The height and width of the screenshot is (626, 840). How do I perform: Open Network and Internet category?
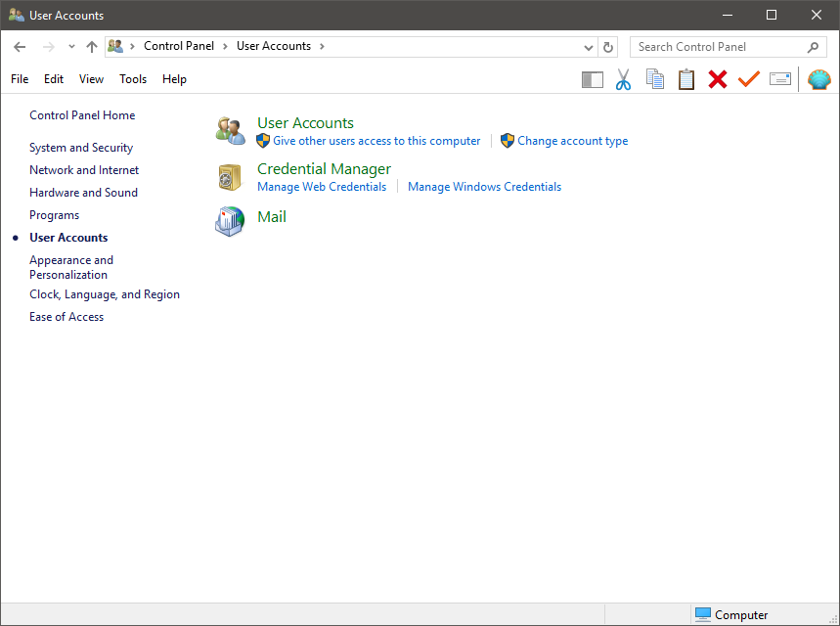pyautogui.click(x=84, y=170)
